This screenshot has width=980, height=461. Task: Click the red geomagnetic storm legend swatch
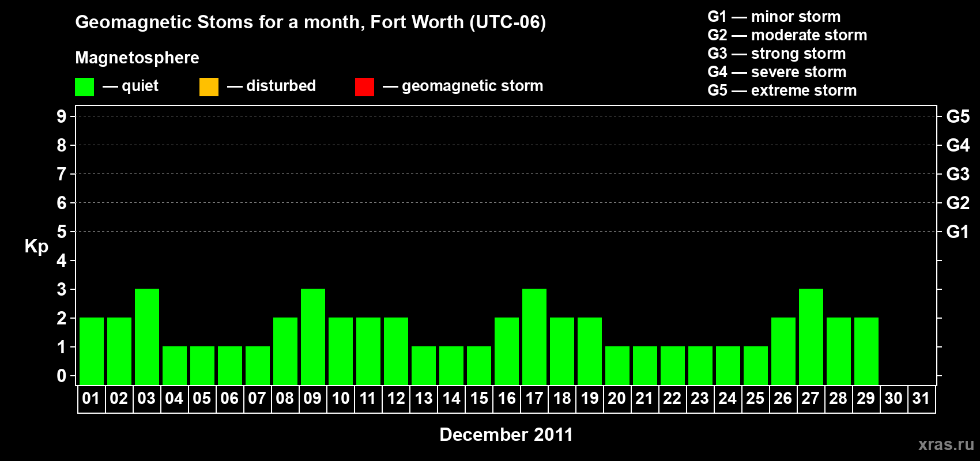[364, 87]
